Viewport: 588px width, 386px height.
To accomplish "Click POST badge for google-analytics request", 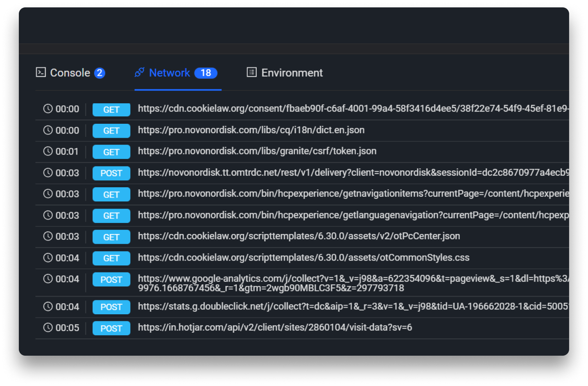I will click(111, 279).
